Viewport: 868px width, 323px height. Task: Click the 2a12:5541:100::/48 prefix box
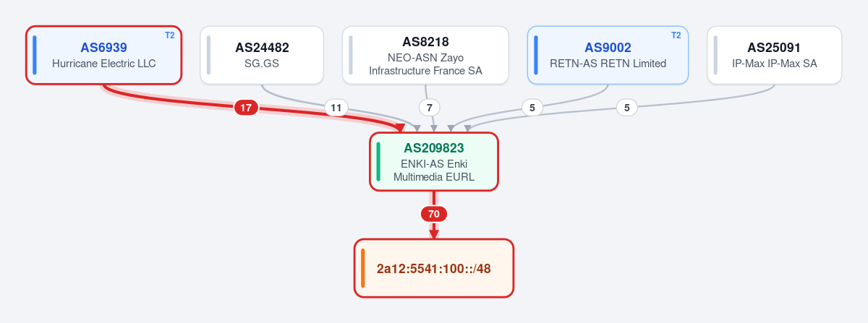click(434, 268)
